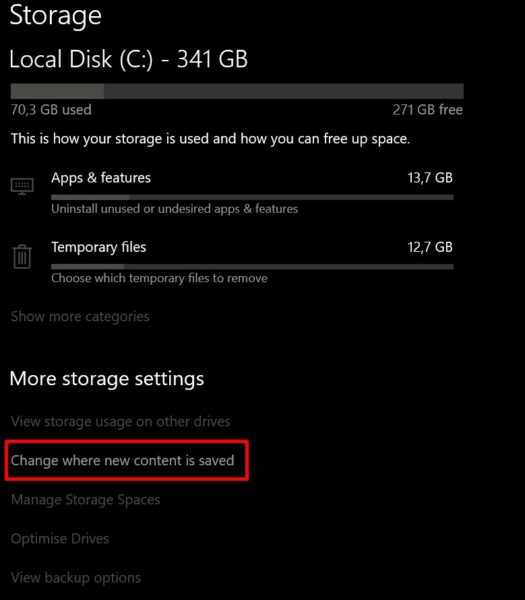This screenshot has height=600, width=525.
Task: Open View storage usage on other drives
Action: click(x=121, y=421)
